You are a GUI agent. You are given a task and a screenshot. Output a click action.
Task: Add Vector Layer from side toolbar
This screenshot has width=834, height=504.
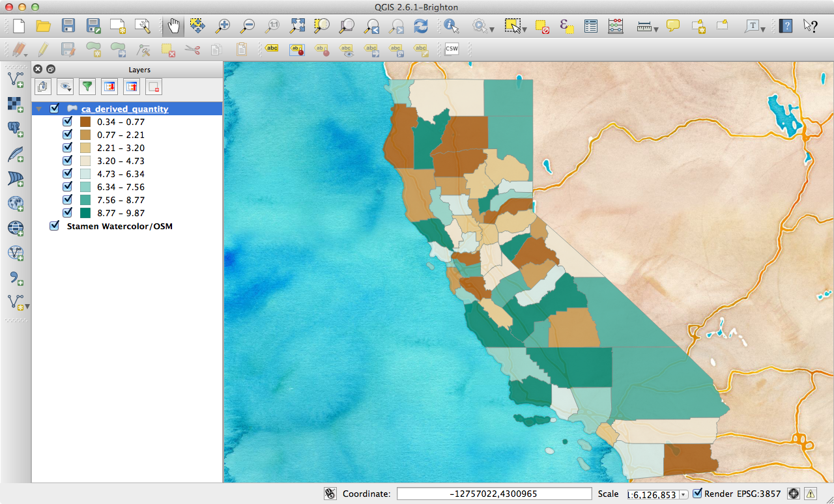click(x=16, y=80)
